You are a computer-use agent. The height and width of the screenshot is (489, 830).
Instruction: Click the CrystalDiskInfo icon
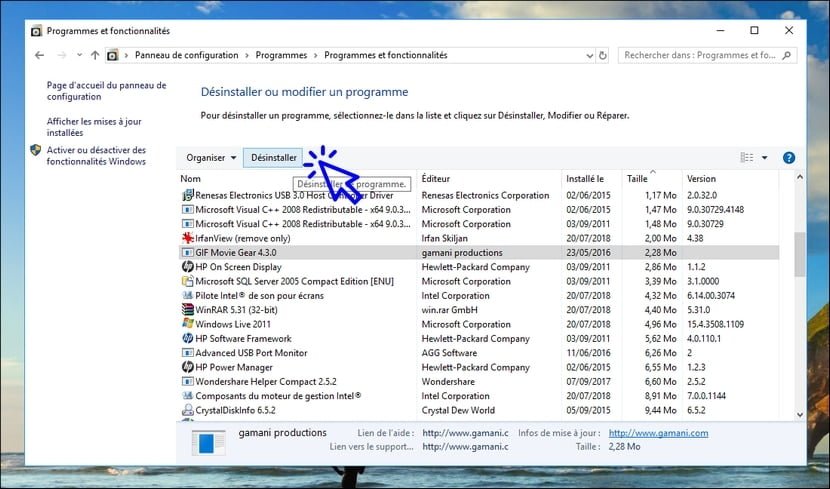[x=187, y=410]
